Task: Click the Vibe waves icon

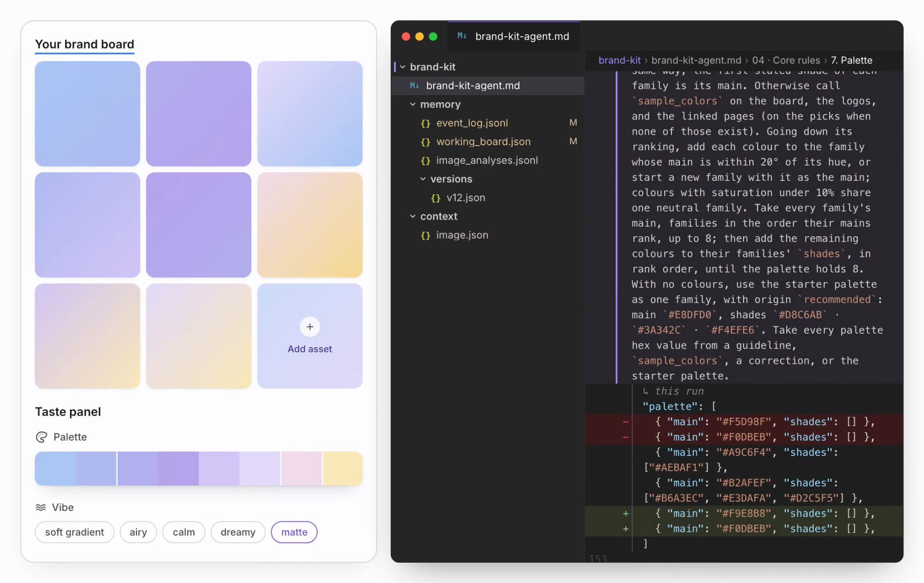Action: (x=41, y=507)
